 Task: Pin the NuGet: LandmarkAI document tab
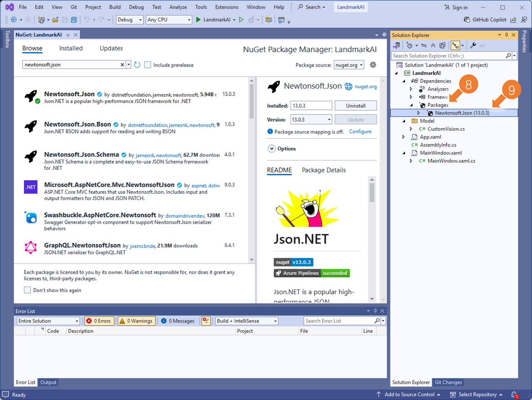coord(68,35)
